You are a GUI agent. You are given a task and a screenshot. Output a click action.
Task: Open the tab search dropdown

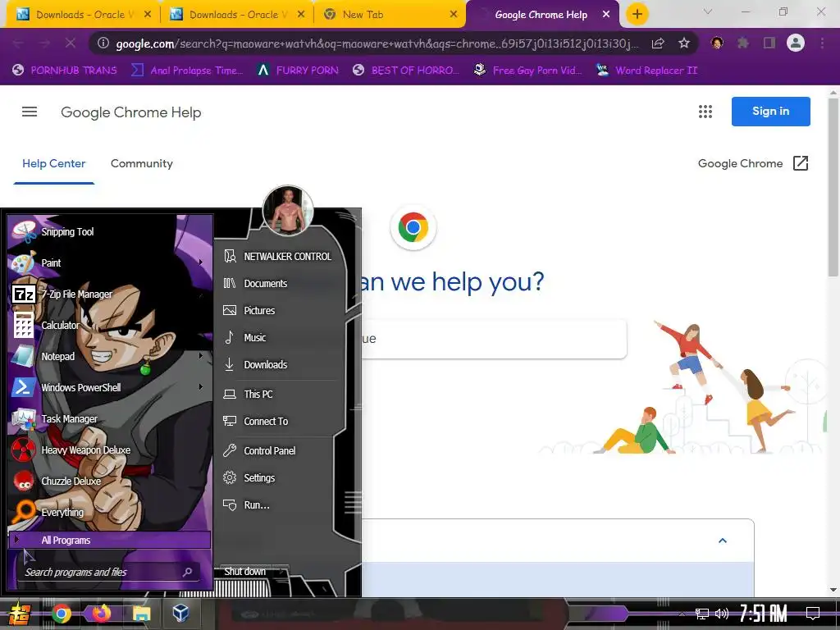point(708,11)
